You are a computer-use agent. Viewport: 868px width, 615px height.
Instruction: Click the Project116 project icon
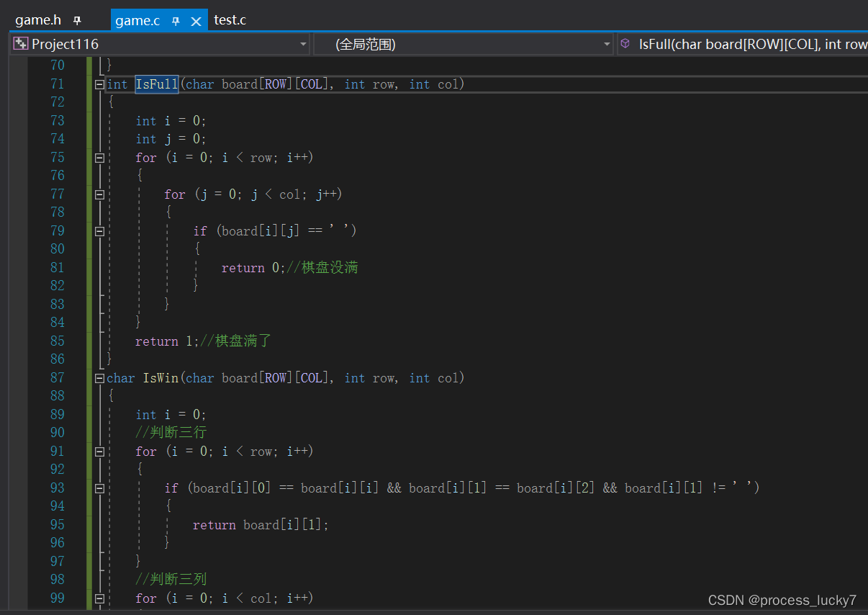click(x=21, y=44)
